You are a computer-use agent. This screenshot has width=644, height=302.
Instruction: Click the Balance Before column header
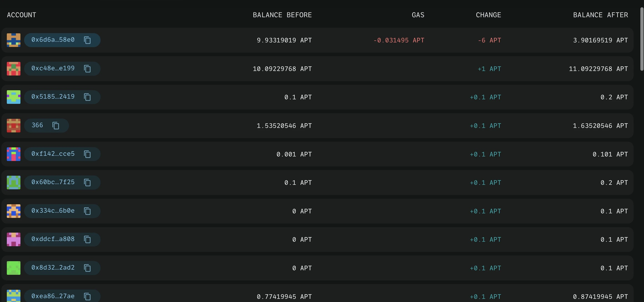click(282, 15)
